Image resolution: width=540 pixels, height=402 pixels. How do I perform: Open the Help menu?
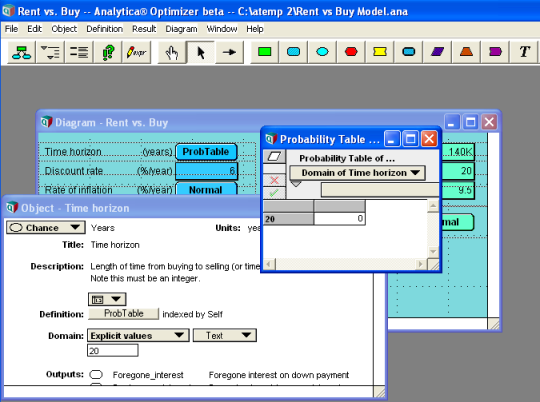[x=255, y=29]
